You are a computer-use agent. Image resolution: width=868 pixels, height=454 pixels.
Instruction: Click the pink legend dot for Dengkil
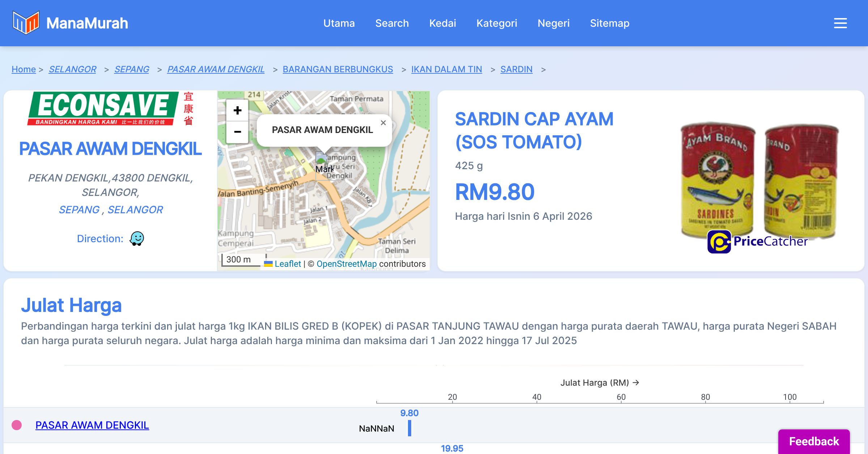click(17, 425)
